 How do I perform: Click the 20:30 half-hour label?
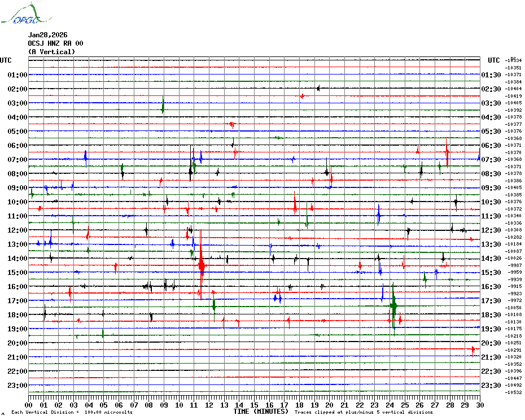click(x=490, y=343)
